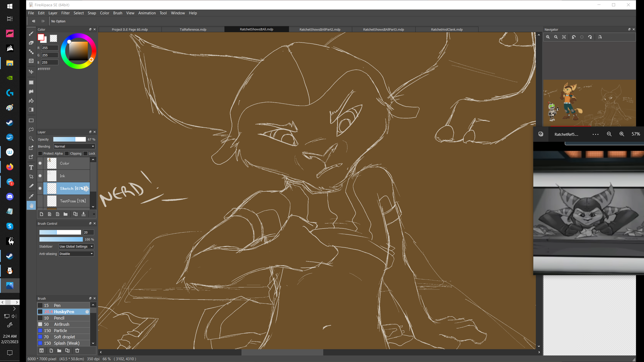Select the rectangular Select tool
Image resolution: width=644 pixels, height=362 pixels.
31,120
